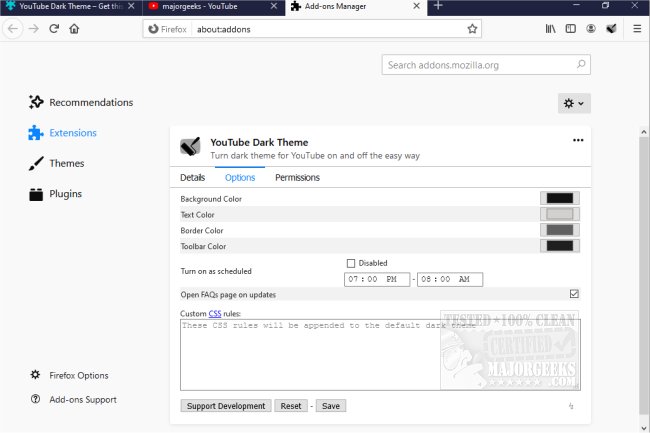
Task: Toggle the Disabled schedule checkbox
Action: (351, 264)
